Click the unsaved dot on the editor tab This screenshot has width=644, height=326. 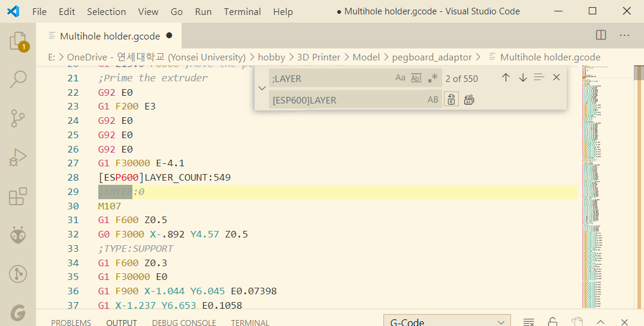[169, 36]
